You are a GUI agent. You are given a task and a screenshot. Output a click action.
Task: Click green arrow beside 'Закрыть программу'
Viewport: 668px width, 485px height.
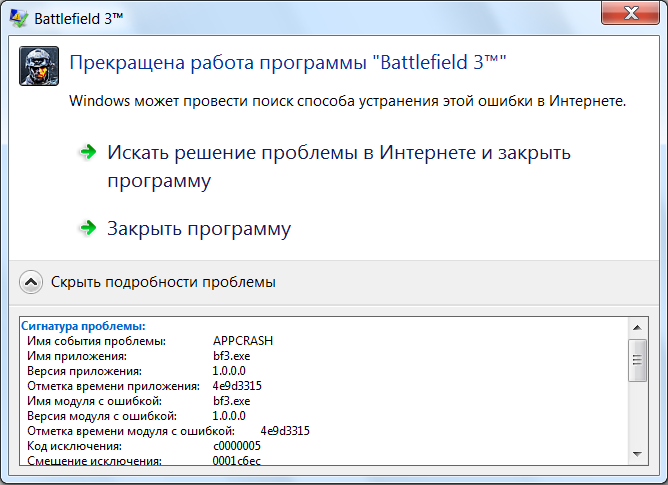point(88,228)
